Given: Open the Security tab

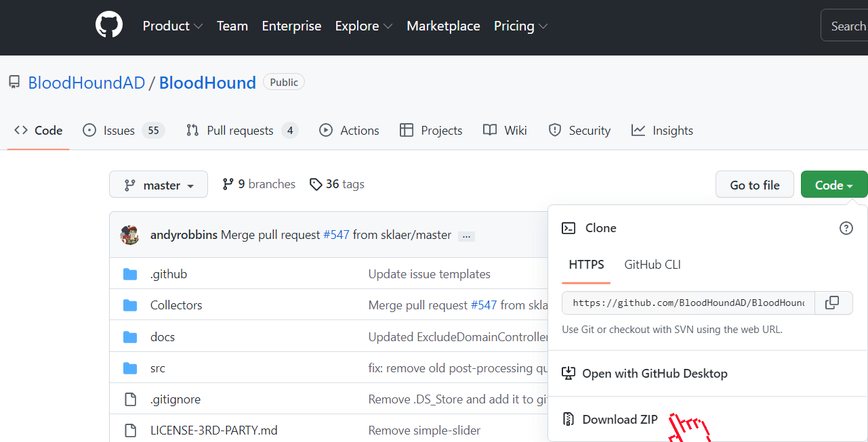Looking at the screenshot, I should point(579,131).
